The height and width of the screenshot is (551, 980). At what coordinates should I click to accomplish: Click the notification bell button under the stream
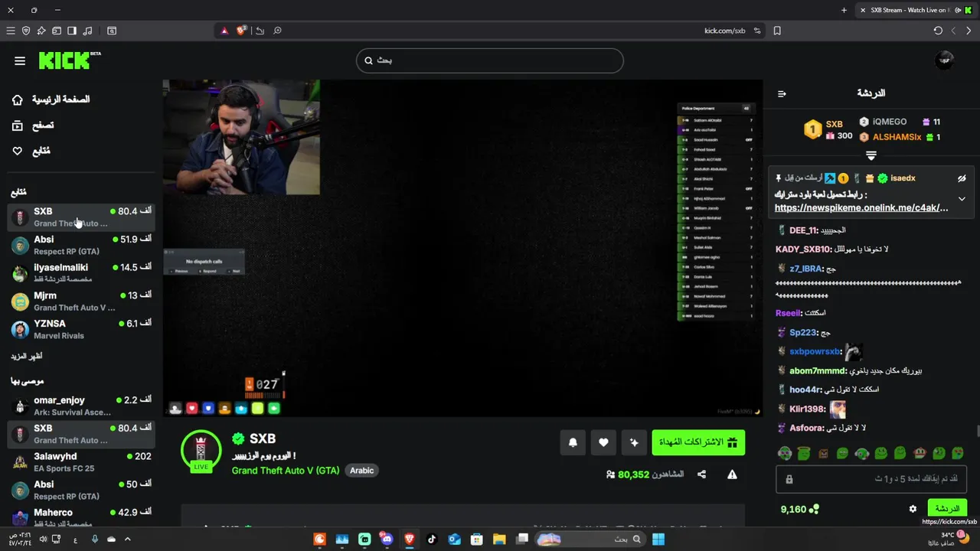(573, 442)
